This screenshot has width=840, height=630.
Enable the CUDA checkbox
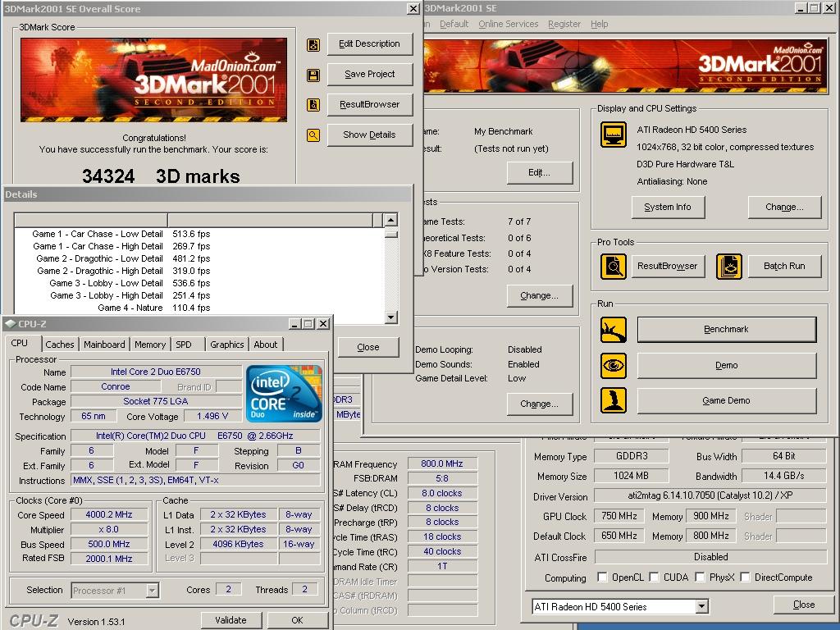[x=654, y=577]
